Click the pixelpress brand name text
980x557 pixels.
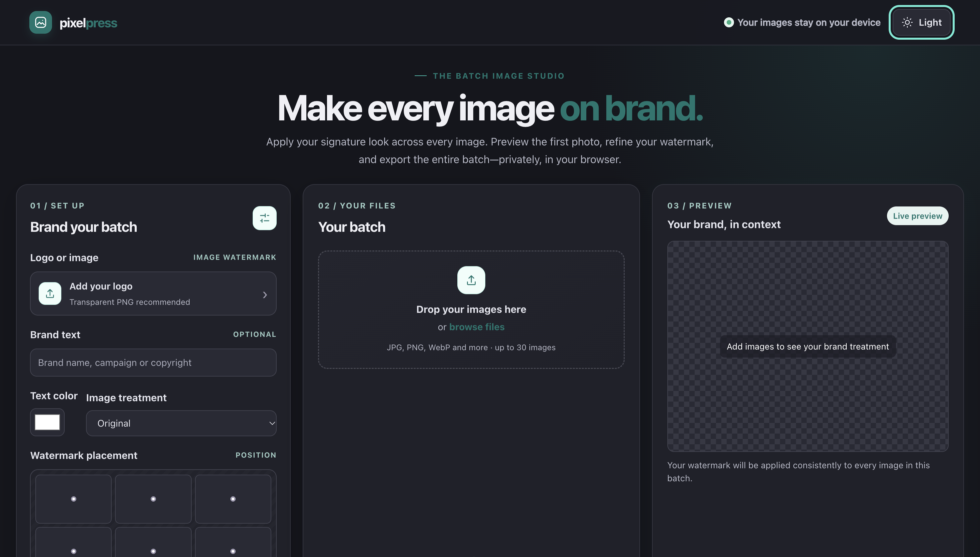click(x=88, y=23)
